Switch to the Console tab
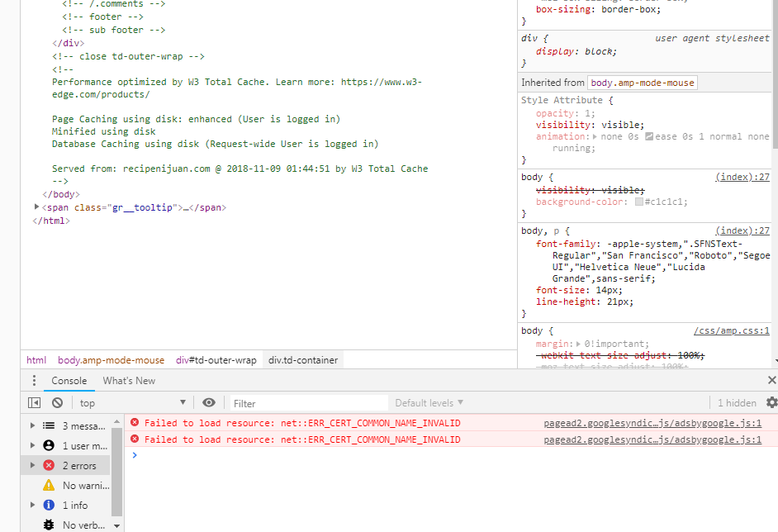Screen dimensions: 778x532 click(x=69, y=381)
